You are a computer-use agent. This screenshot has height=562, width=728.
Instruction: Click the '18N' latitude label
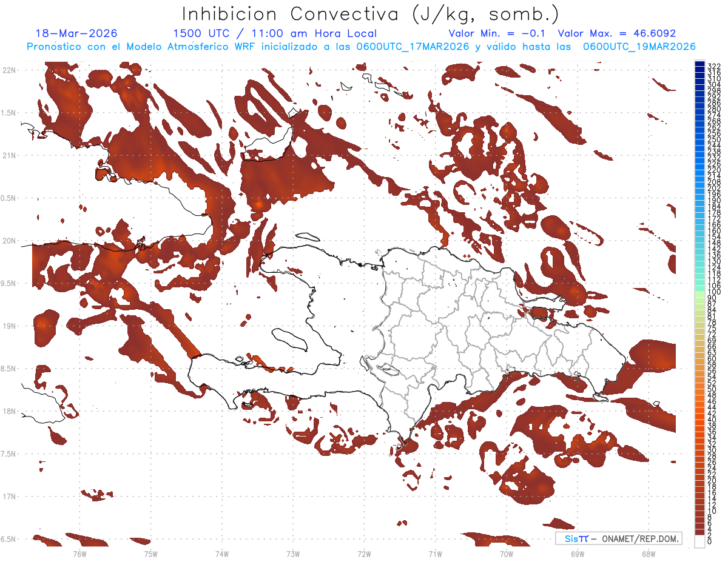9,411
